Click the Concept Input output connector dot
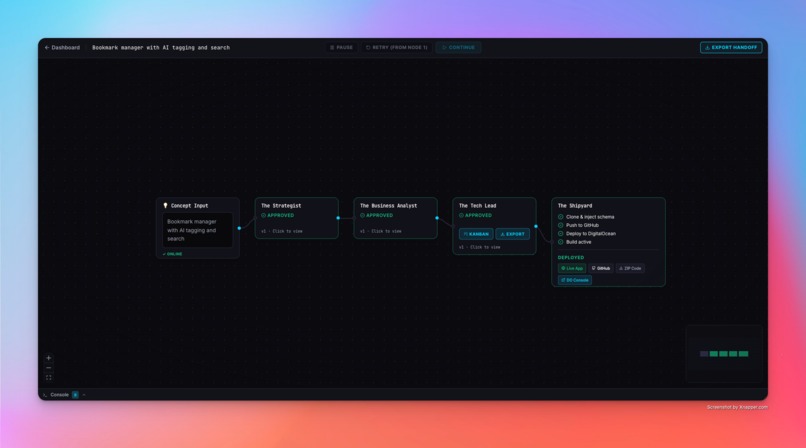Screen dimensions: 806x448 point(239,228)
